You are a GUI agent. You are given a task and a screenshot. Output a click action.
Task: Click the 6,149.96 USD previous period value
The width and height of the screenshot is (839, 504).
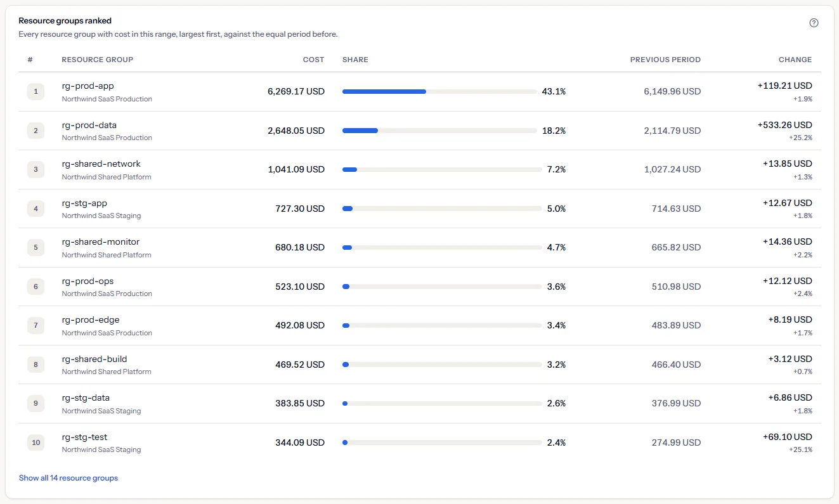[672, 91]
